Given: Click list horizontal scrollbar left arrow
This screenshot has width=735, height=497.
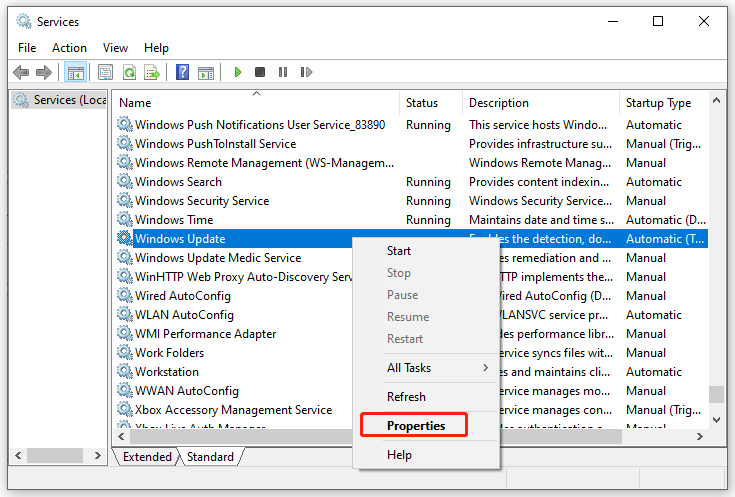Looking at the screenshot, I should coord(122,437).
